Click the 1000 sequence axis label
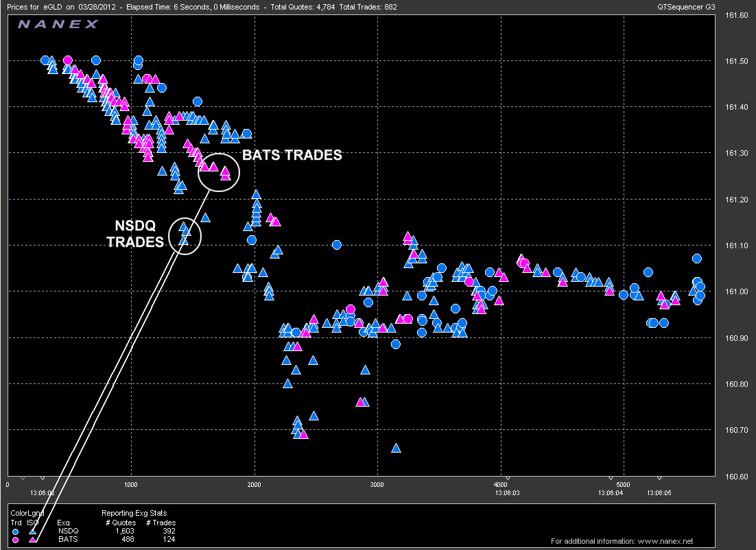This screenshot has height=550, width=756. 131,484
